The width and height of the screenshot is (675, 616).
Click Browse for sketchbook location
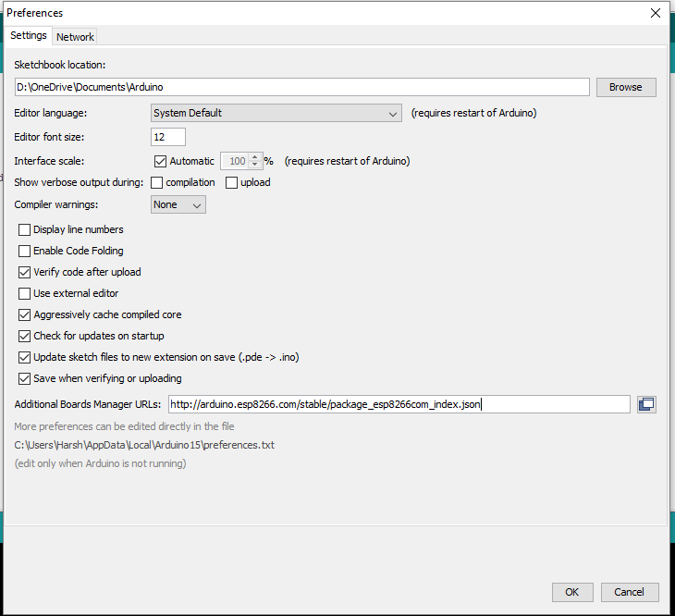click(x=625, y=87)
